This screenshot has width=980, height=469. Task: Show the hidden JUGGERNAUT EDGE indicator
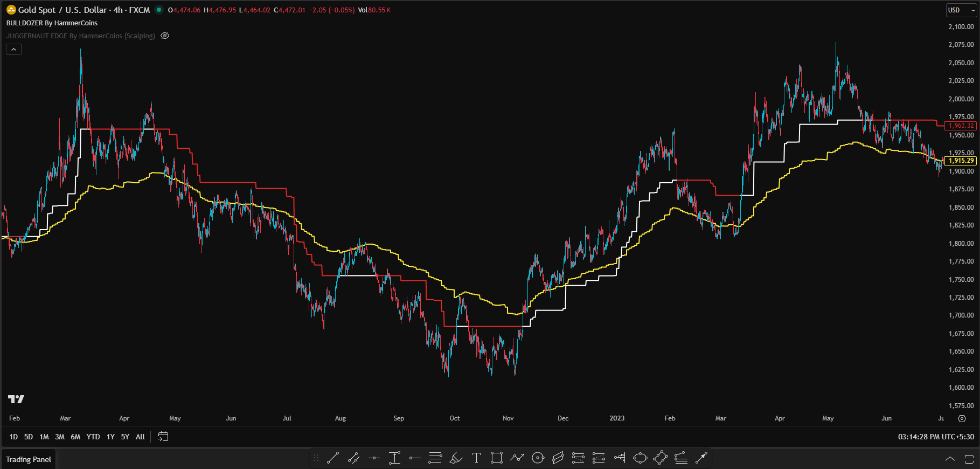(165, 36)
